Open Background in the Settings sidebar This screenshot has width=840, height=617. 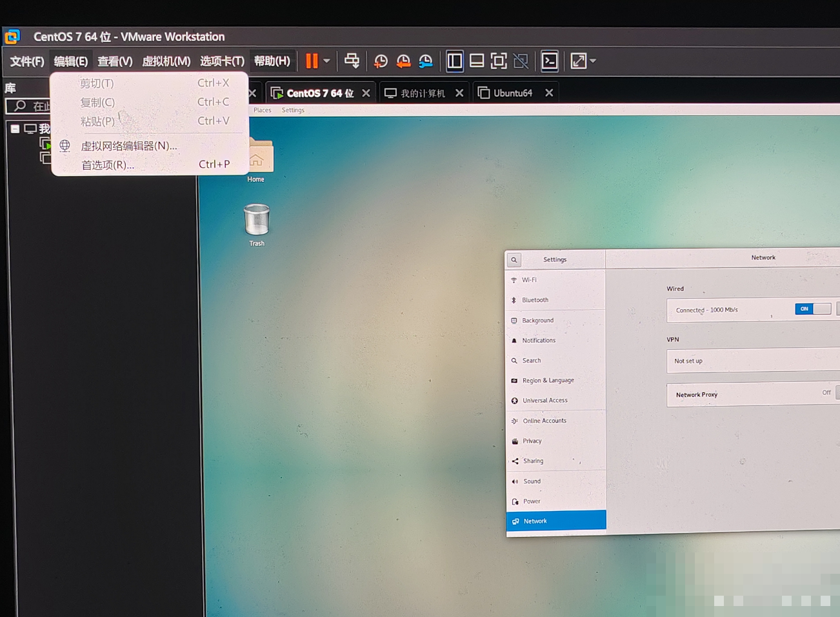pos(556,320)
